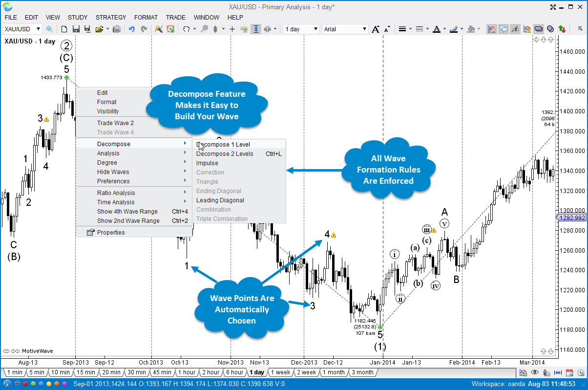Click Properties in the context menu
The height and width of the screenshot is (390, 588).
coord(134,233)
